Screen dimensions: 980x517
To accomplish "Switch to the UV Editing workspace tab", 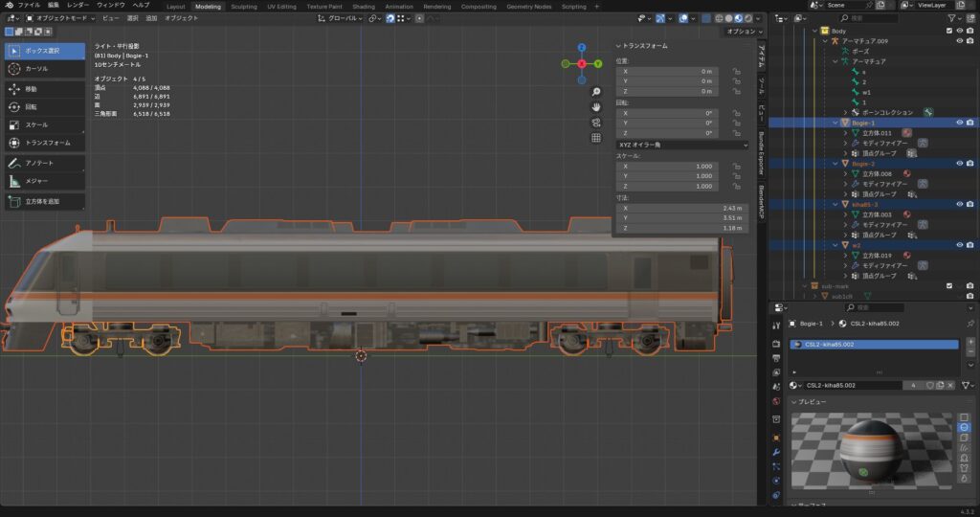I will point(282,6).
